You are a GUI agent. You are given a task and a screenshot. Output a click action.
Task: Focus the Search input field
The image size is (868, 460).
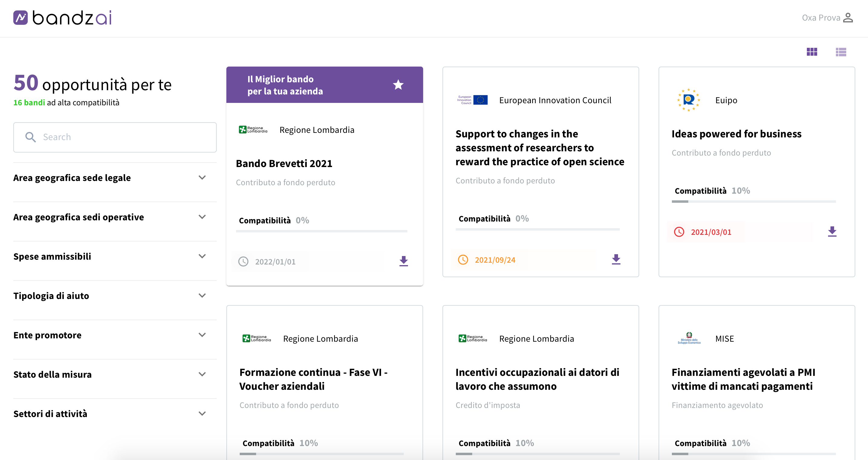pyautogui.click(x=115, y=137)
